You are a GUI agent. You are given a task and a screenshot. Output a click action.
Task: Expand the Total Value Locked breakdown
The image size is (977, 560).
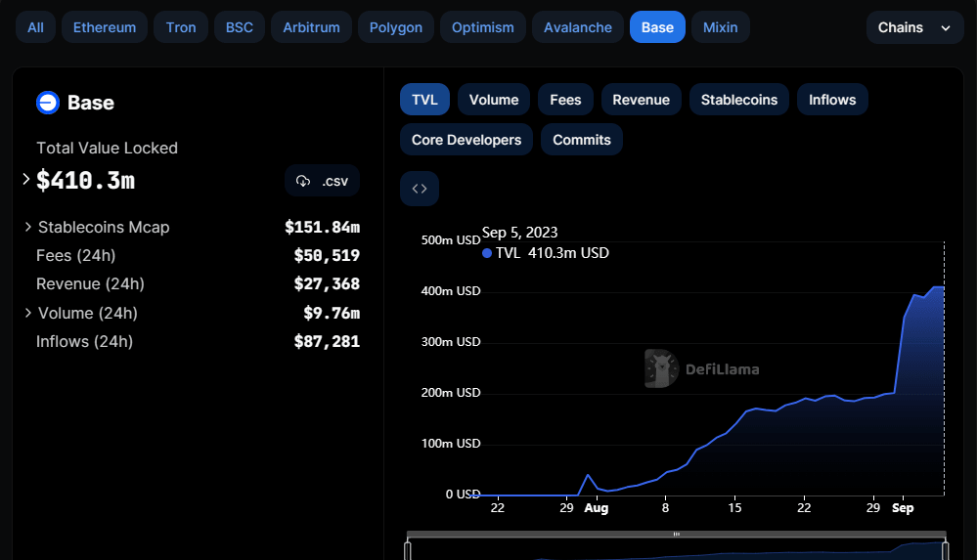coord(26,180)
